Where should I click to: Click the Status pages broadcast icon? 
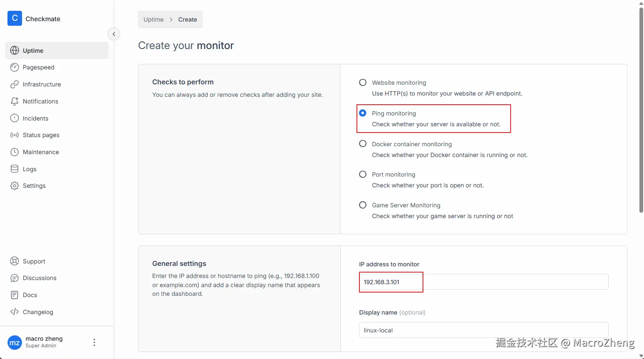coord(15,135)
